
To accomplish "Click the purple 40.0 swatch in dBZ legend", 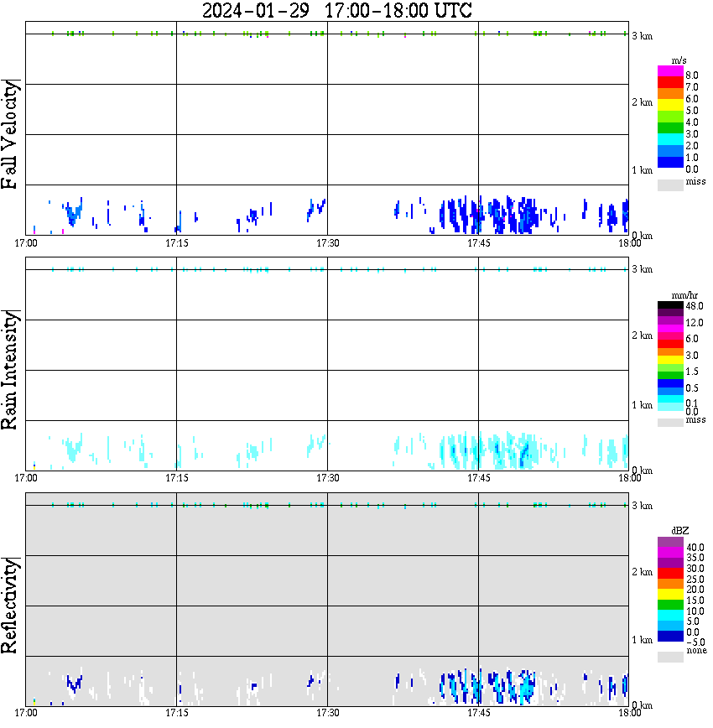I will (x=670, y=543).
